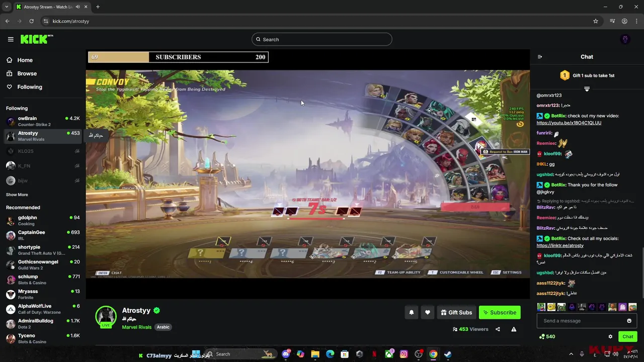Image resolution: width=644 pixels, height=362 pixels.
Task: Open the Chrome profile button
Action: click(624, 21)
